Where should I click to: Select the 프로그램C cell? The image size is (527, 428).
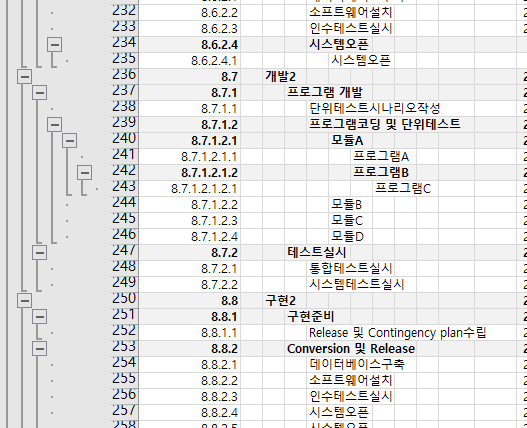(403, 189)
